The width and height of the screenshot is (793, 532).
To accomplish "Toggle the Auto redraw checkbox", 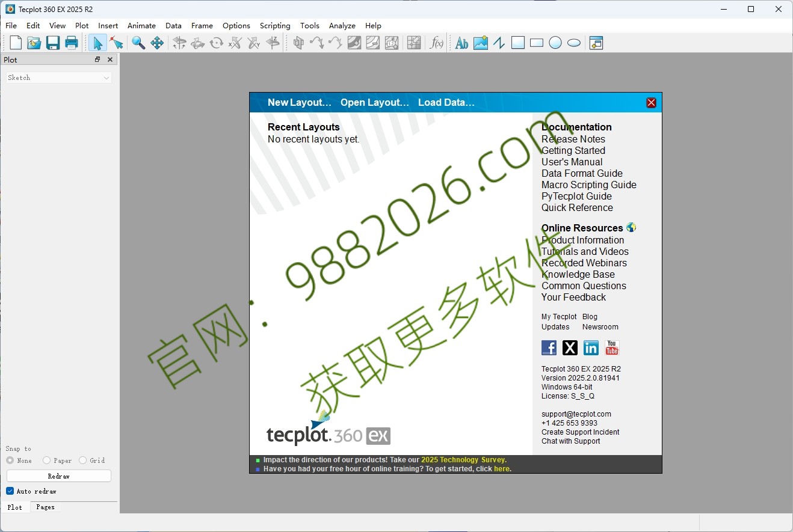I will point(10,491).
